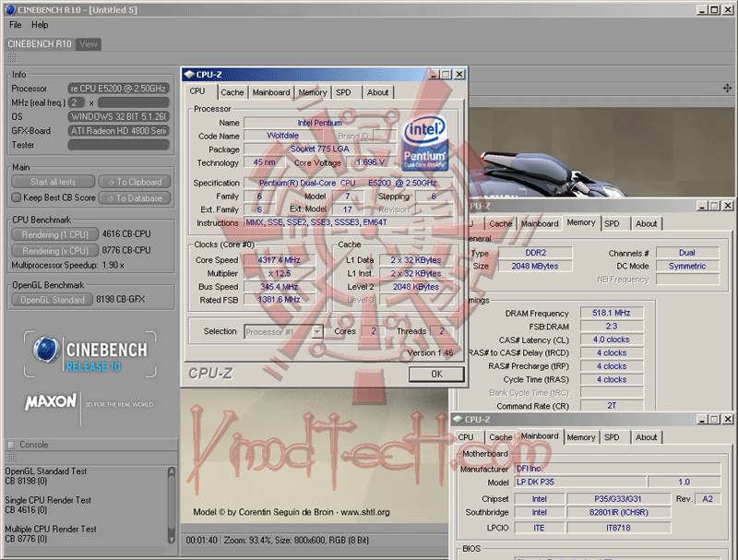
Task: Close the front CPU-Z window
Action: pyautogui.click(x=459, y=75)
